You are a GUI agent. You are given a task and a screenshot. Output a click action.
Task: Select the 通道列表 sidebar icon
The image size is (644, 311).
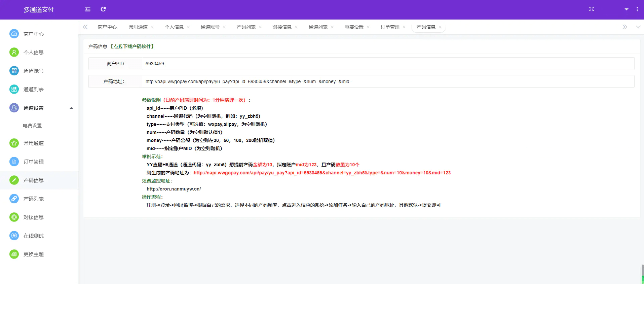(x=14, y=89)
